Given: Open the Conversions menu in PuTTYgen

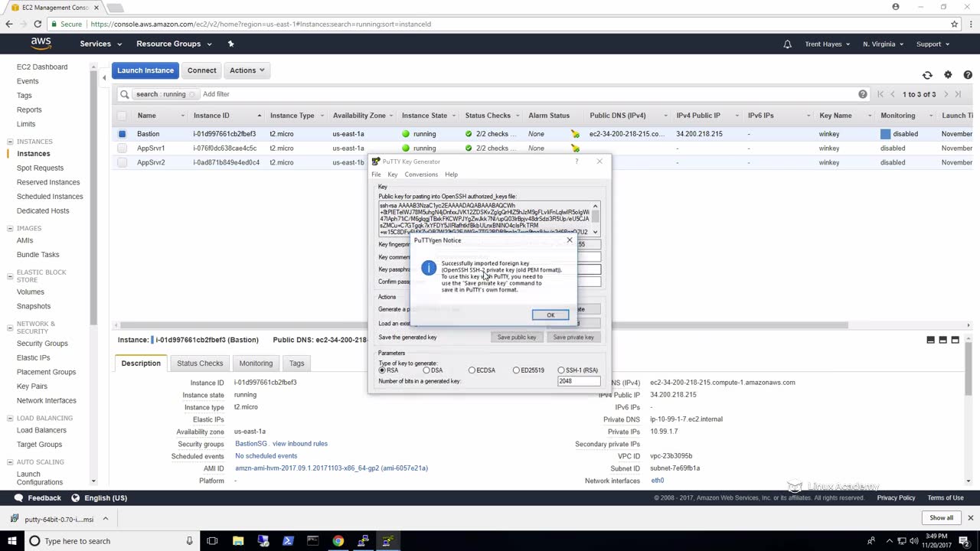Looking at the screenshot, I should 421,174.
